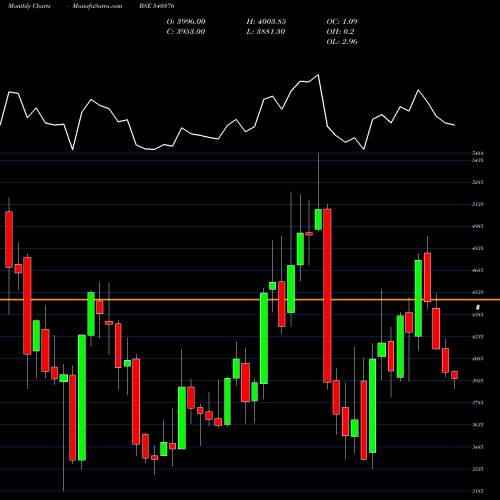
Task: Click the 5135 price axis label
Action: pyautogui.click(x=478, y=204)
